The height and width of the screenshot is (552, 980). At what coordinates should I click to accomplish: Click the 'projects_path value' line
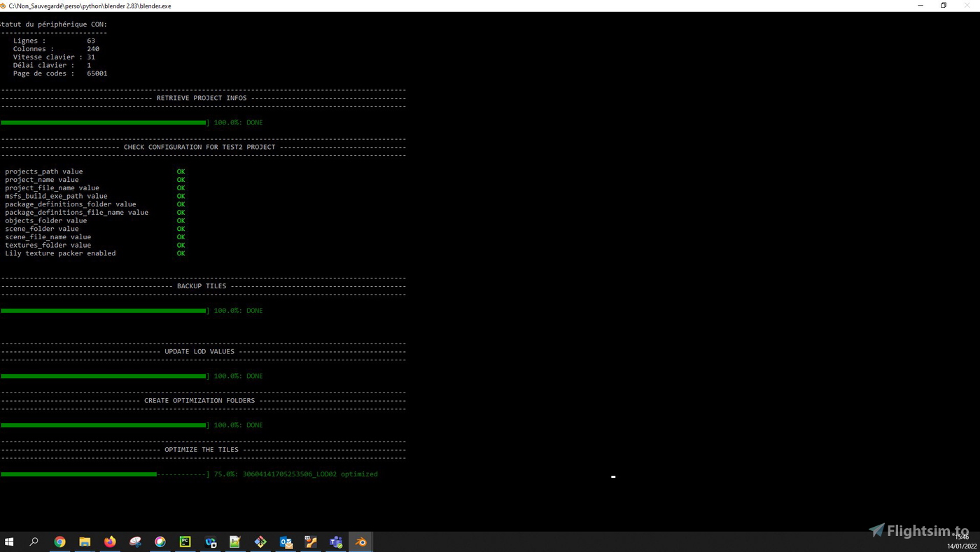click(x=44, y=171)
